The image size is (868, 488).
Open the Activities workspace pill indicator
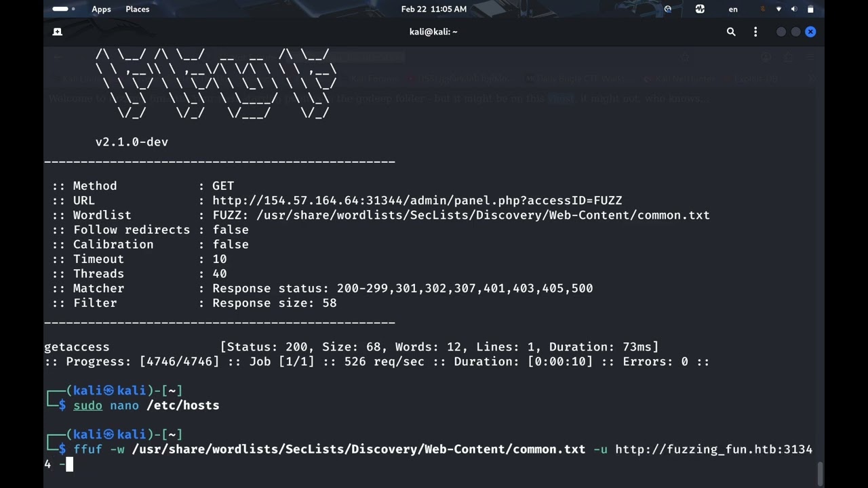click(x=64, y=9)
